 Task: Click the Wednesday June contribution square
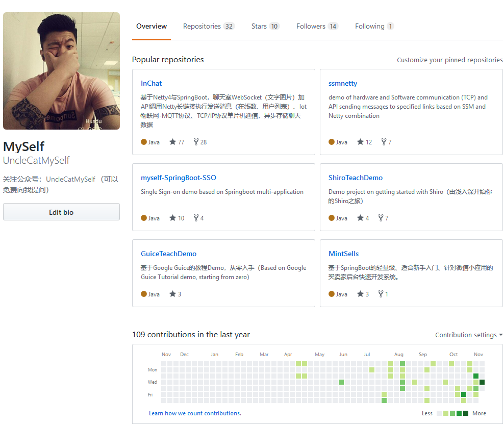[341, 382]
